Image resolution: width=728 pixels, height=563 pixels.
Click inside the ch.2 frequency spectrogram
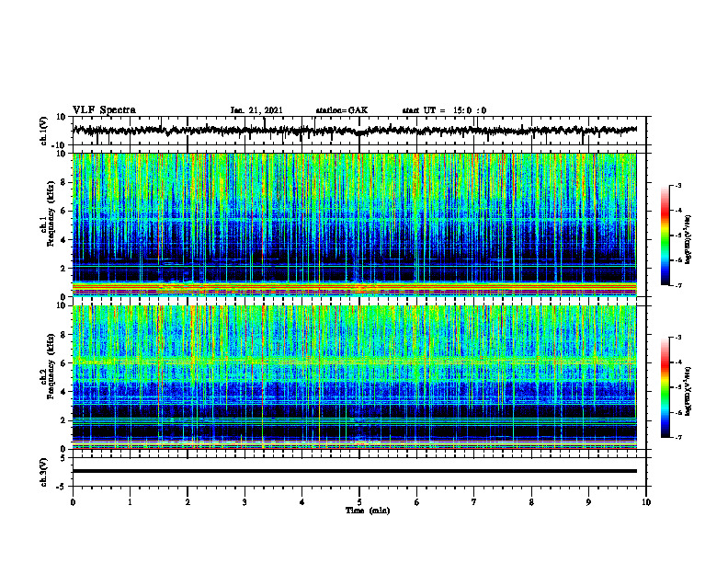point(354,377)
